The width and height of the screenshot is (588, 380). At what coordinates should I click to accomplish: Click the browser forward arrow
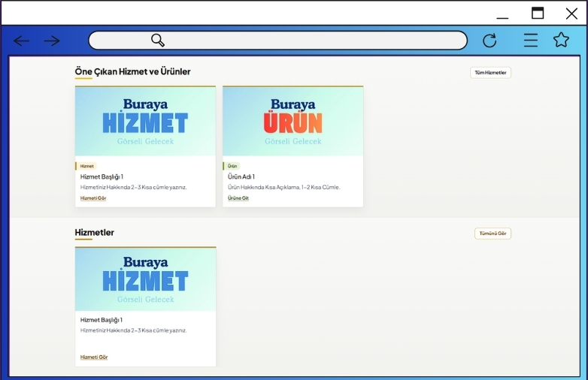click(51, 41)
